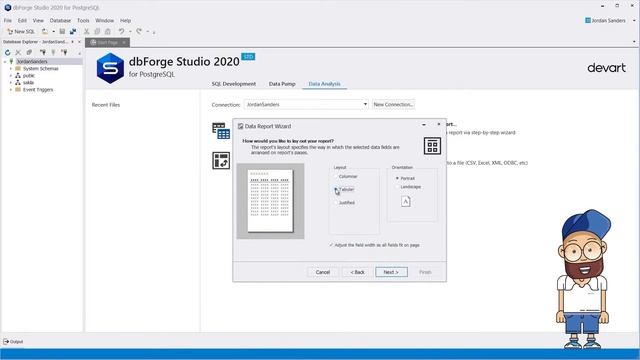The image size is (640, 360).
Task: Open the File menu
Action: [8, 20]
